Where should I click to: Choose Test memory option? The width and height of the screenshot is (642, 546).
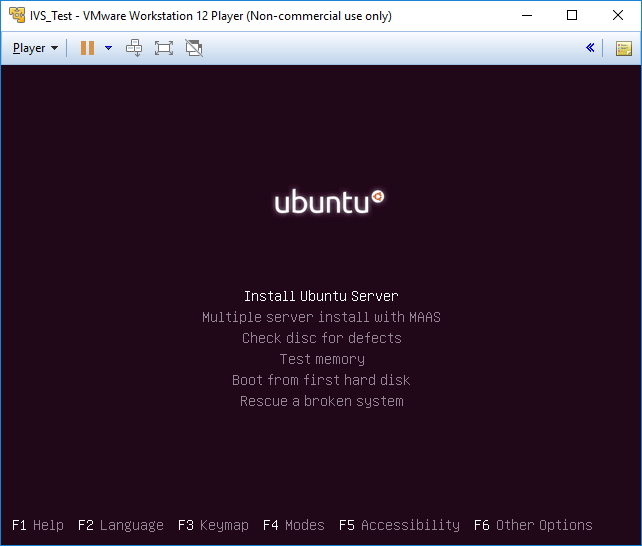(x=322, y=359)
